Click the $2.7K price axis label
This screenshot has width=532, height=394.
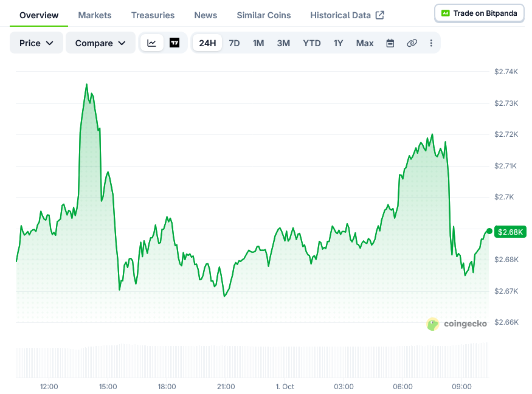click(504, 197)
